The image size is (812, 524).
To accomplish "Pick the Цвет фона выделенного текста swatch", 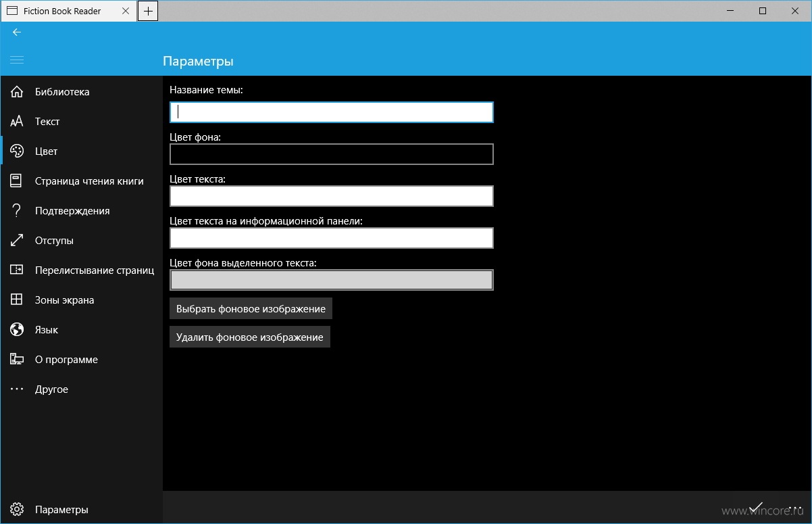I will pos(332,280).
